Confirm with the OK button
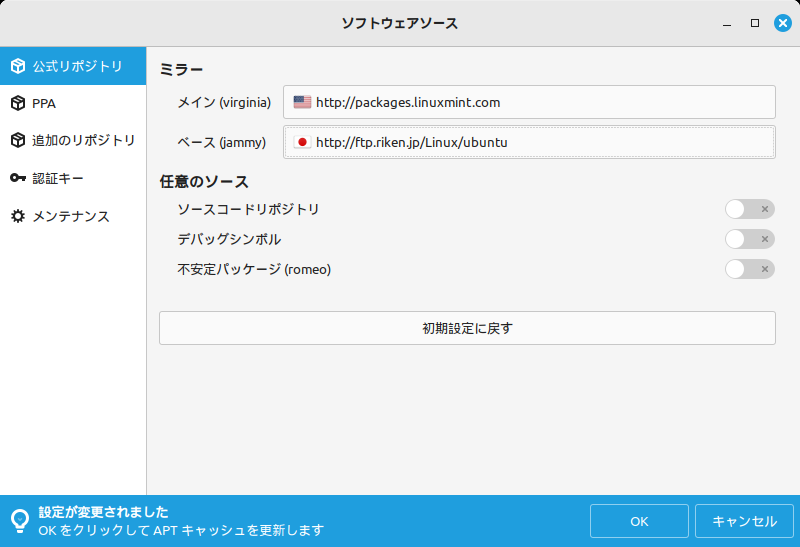Viewport: 800px width, 547px height. pyautogui.click(x=639, y=521)
